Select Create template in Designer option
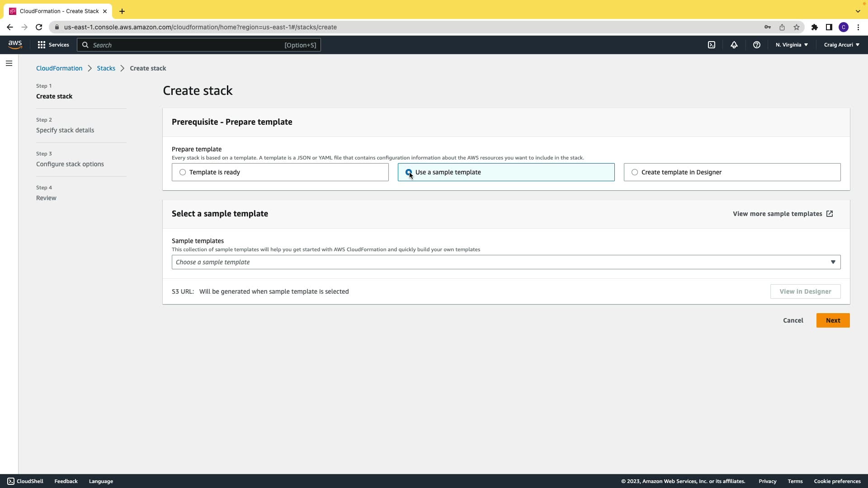The image size is (868, 488). (x=635, y=172)
